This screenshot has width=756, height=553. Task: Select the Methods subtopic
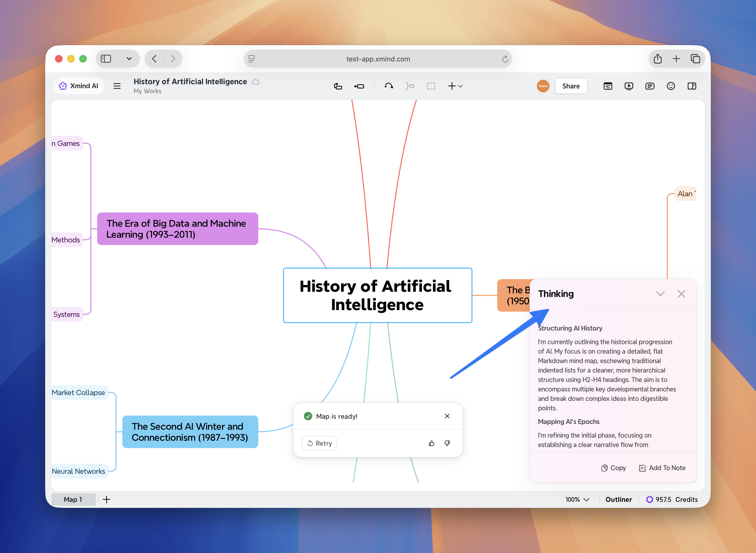coord(67,240)
